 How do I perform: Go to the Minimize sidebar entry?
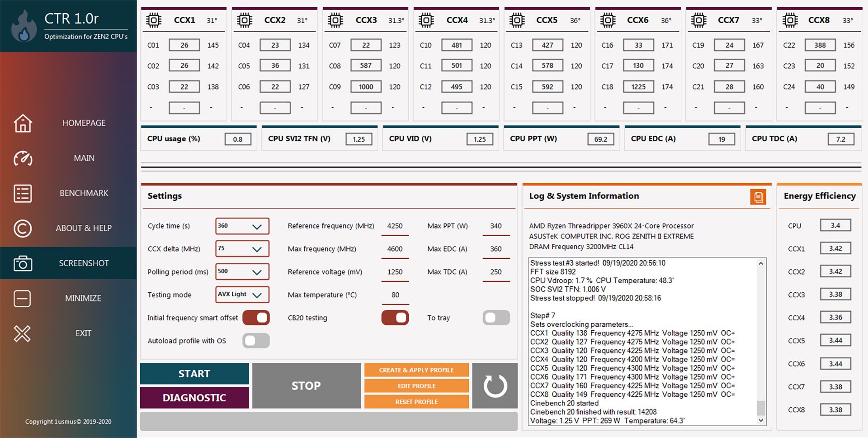(22, 298)
